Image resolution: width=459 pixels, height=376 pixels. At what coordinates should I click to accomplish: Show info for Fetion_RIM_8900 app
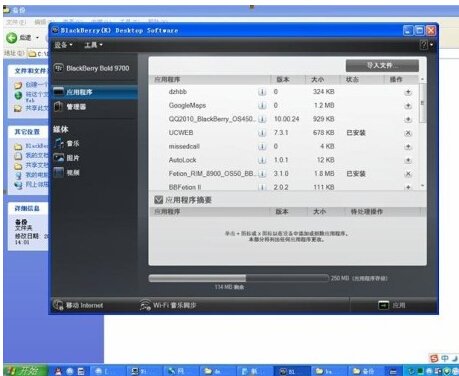[x=262, y=174]
